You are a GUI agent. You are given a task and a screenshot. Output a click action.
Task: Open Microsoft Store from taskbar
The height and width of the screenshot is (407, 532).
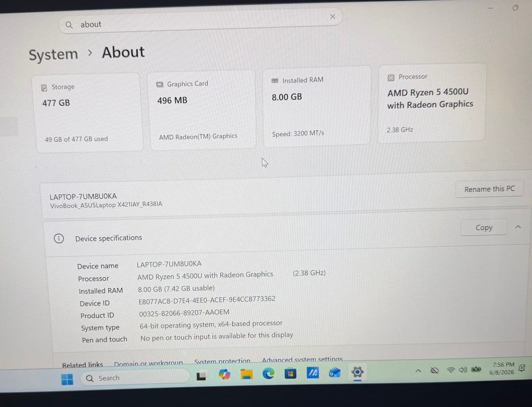290,373
